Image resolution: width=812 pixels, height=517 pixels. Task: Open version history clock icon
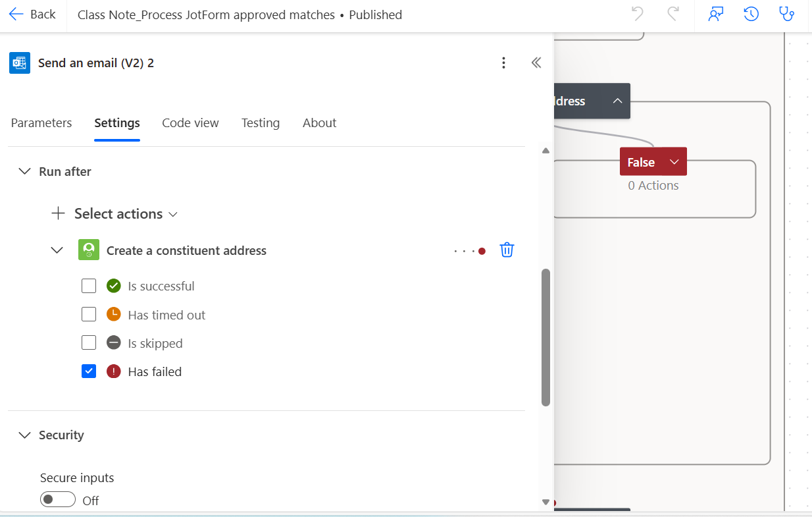pos(751,14)
